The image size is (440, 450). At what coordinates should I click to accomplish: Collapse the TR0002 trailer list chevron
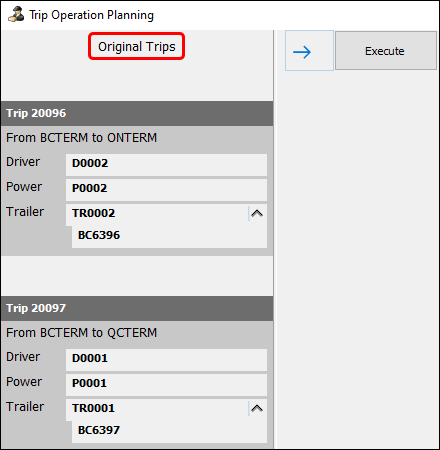(257, 213)
